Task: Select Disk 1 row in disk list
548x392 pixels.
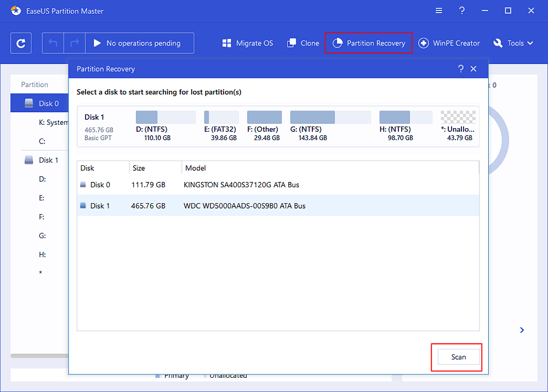Action: click(278, 206)
